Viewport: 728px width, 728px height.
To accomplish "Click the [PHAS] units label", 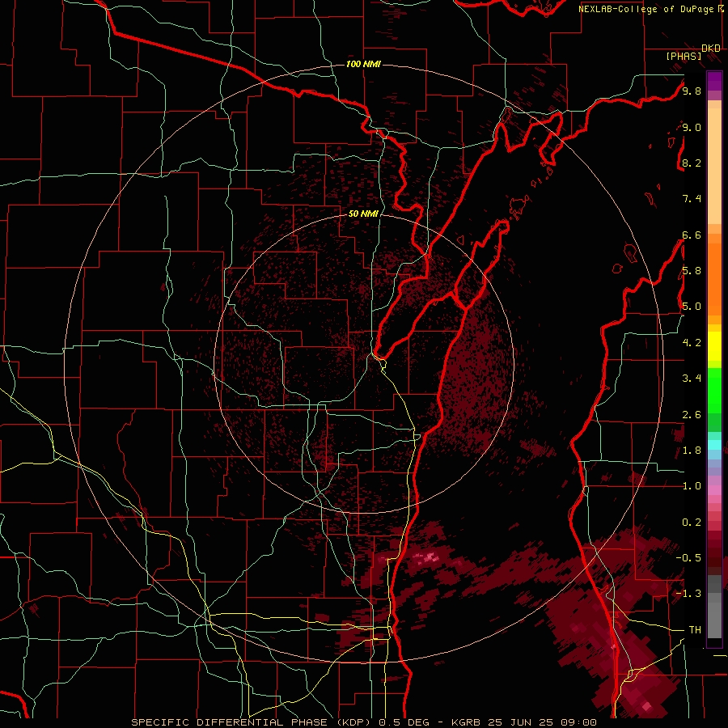I will [684, 57].
